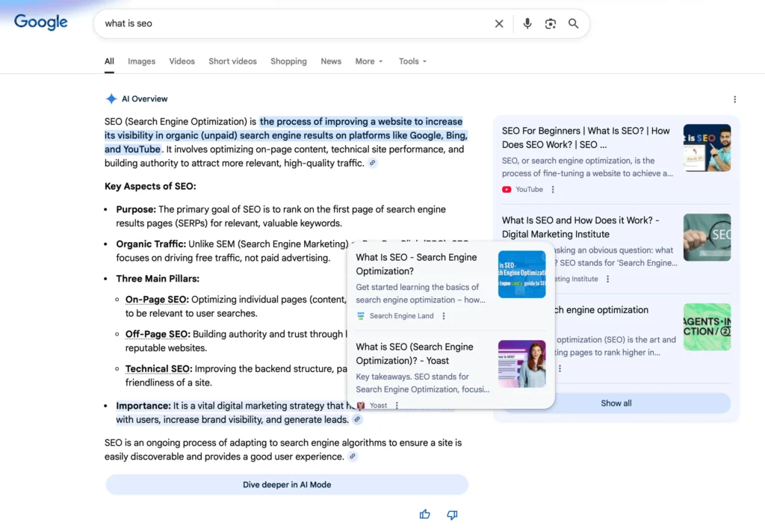
Task: Give thumbs down to the AI Overview
Action: pos(451,514)
